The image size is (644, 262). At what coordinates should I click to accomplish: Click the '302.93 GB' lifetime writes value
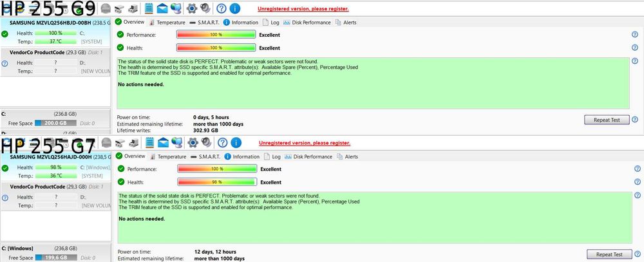[205, 130]
